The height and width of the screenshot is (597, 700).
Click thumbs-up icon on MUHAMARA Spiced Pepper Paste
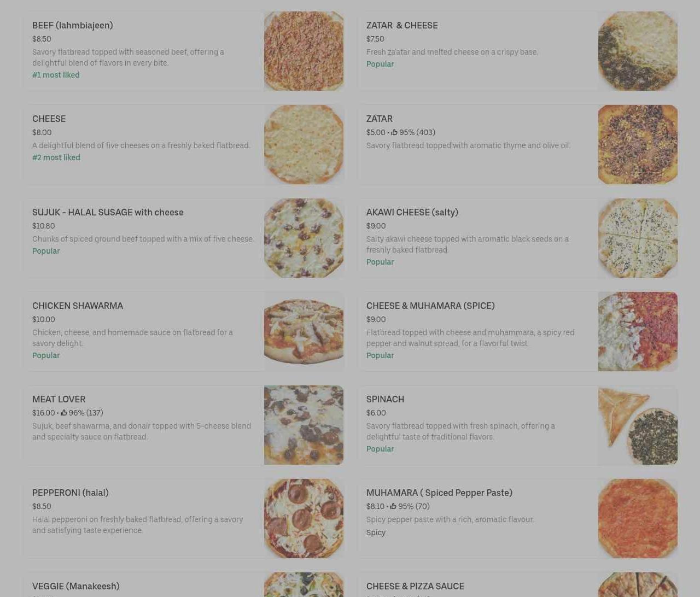coord(393,506)
